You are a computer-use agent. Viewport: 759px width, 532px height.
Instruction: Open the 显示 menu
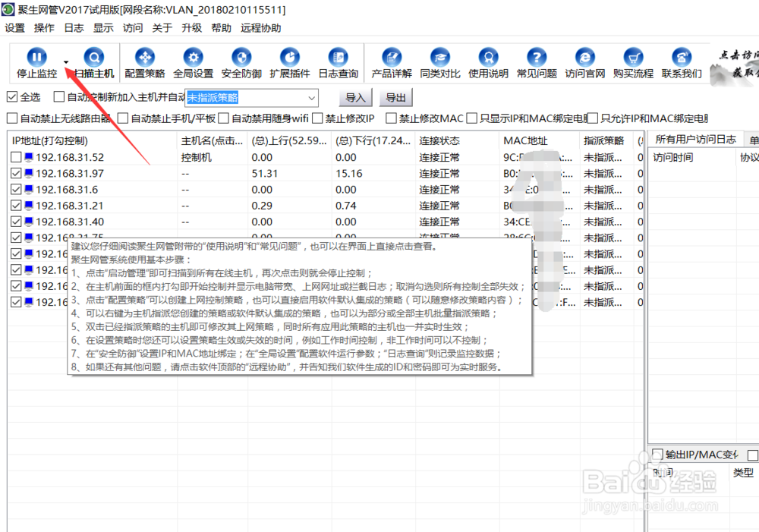103,28
